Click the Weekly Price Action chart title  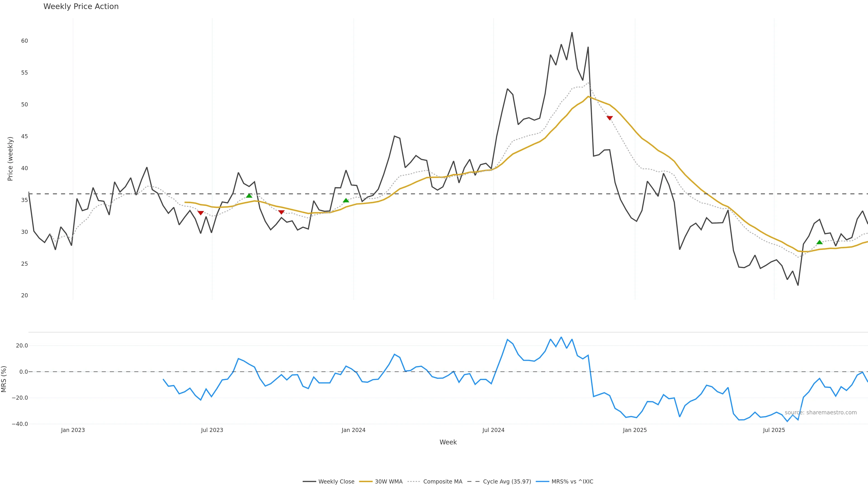pyautogui.click(x=81, y=6)
